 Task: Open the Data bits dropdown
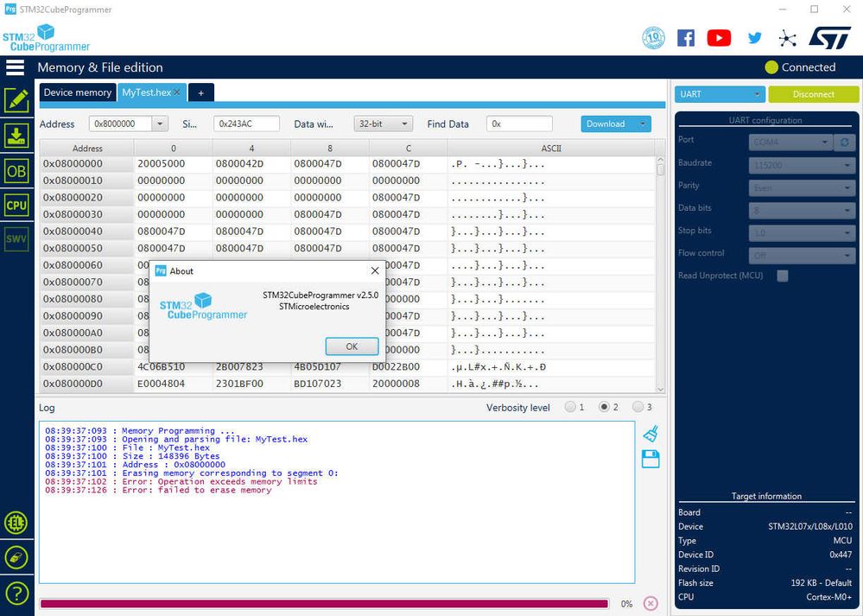(801, 210)
